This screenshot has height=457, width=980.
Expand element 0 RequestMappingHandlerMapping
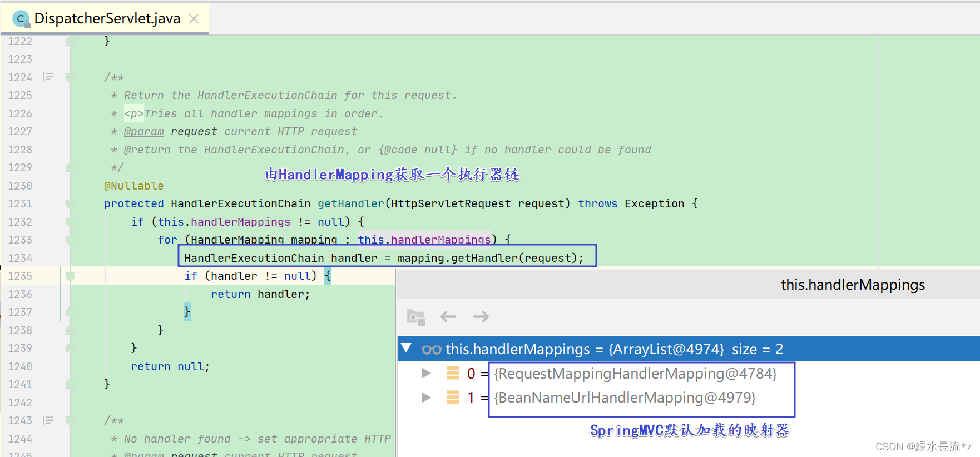point(426,373)
